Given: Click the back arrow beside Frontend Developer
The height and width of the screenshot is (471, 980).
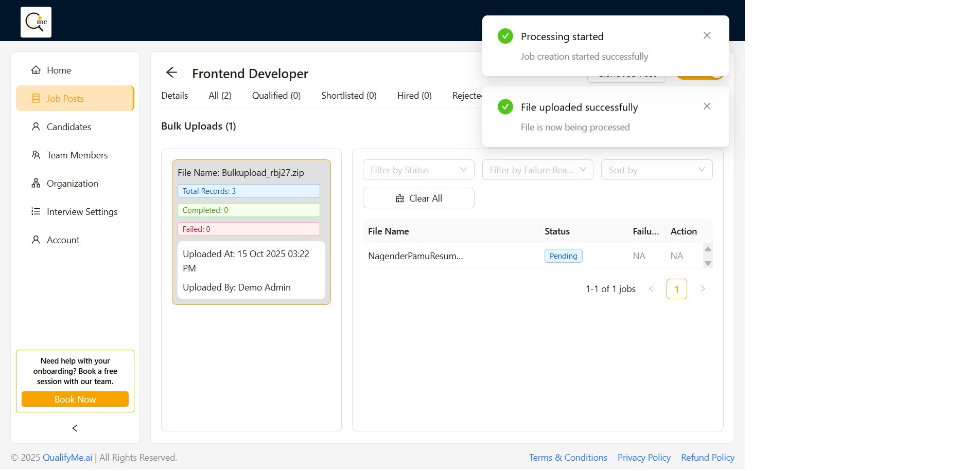Looking at the screenshot, I should tap(171, 73).
